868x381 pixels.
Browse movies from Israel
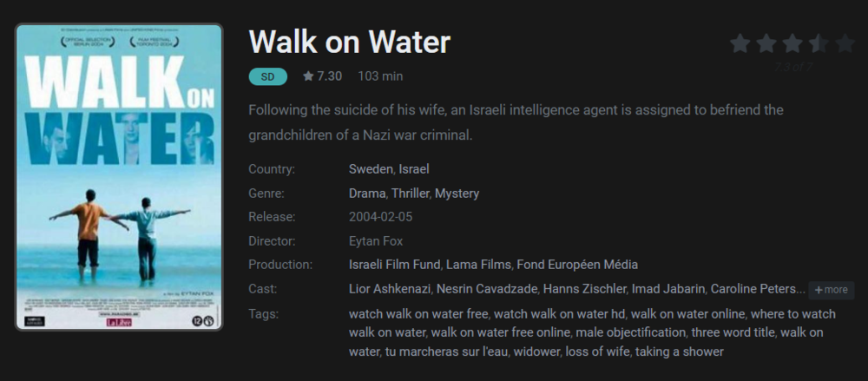click(x=414, y=169)
